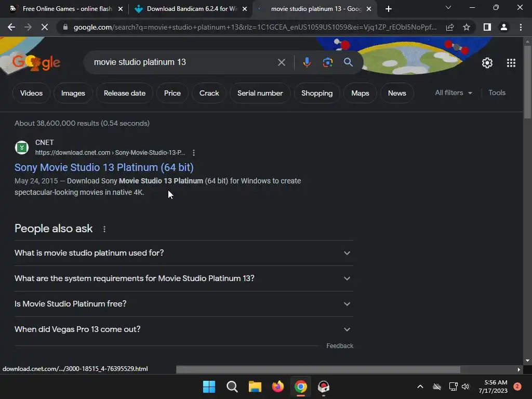Viewport: 532px width, 399px height.
Task: Go to Google homepage via doodle logo
Action: 36,62
